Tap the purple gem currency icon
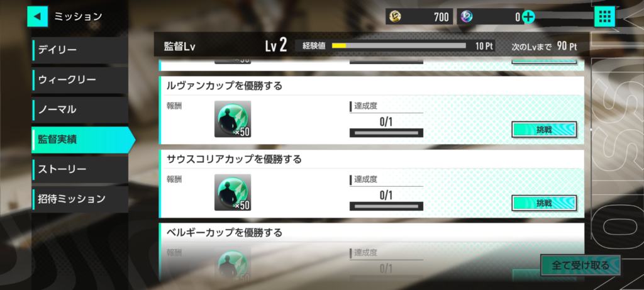Viewport: 644px width, 290px height. click(466, 16)
